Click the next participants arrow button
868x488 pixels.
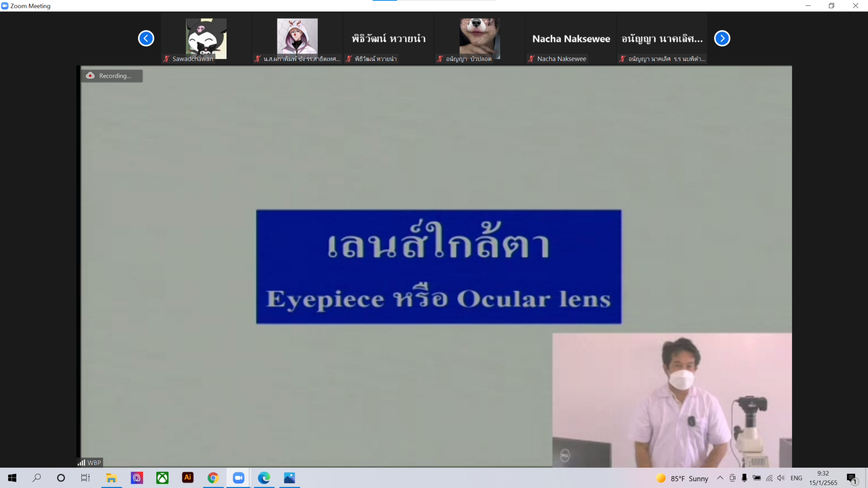pyautogui.click(x=722, y=38)
